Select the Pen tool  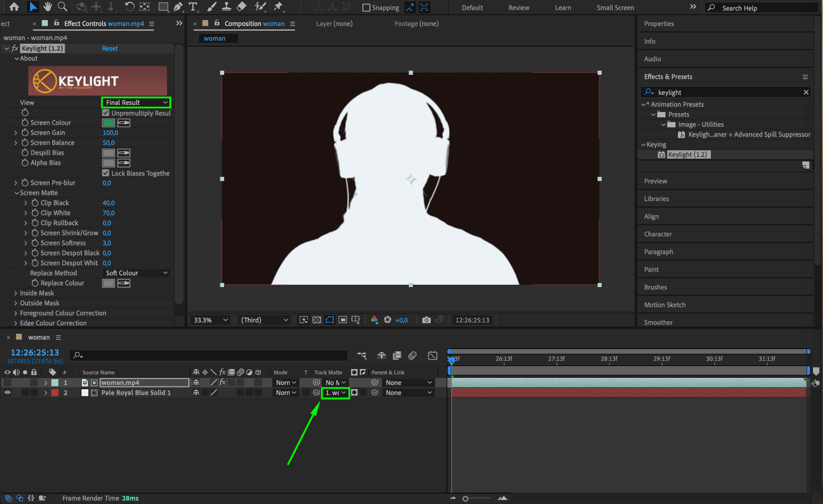178,7
